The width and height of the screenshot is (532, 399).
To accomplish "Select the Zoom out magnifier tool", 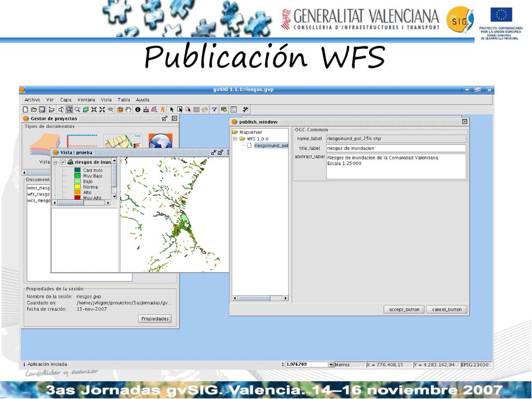I will (77, 110).
